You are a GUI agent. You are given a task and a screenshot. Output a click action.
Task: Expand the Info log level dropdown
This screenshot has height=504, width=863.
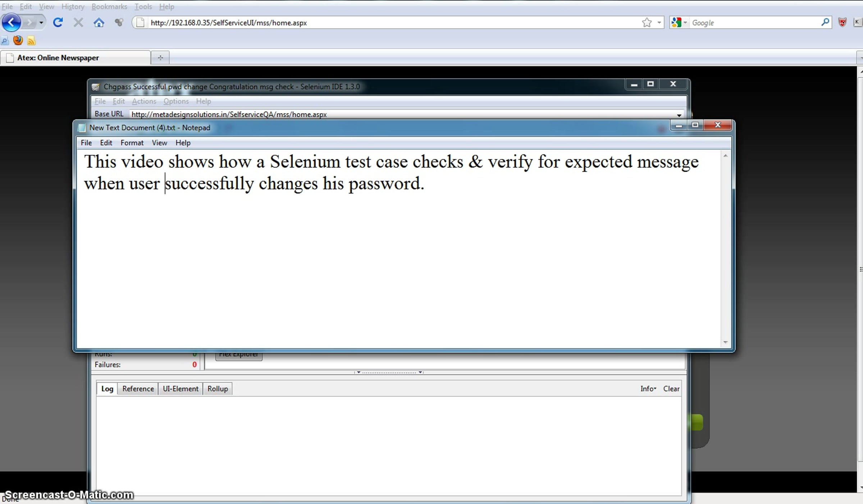[648, 389]
